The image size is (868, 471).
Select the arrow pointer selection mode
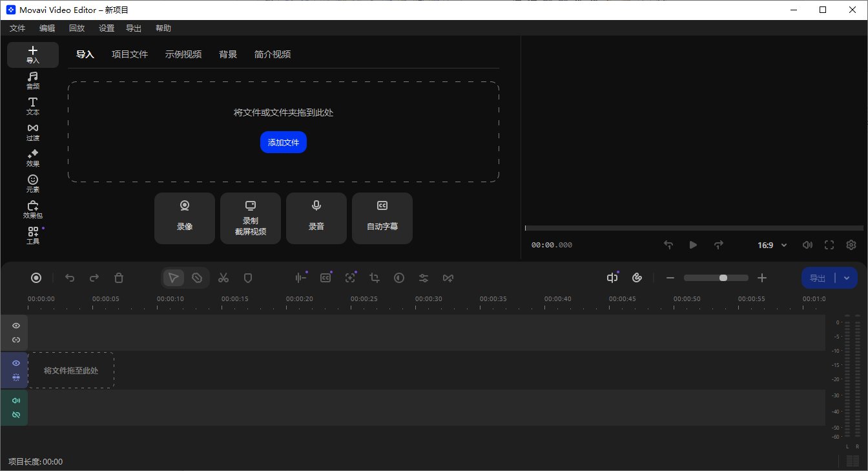(173, 278)
